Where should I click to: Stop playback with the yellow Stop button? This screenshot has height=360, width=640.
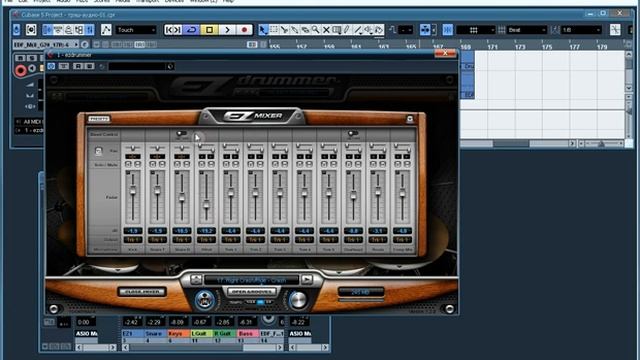coord(209,30)
